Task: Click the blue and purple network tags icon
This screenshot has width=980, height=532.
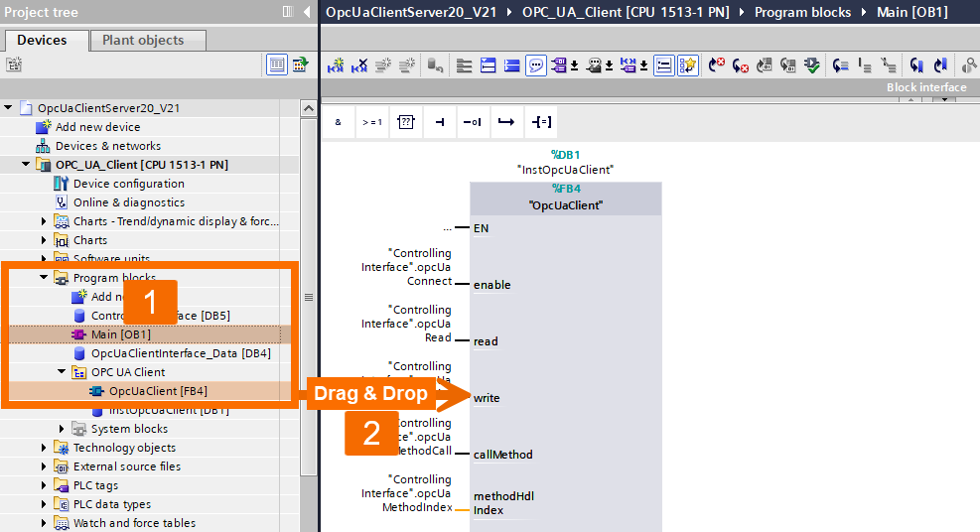Action: click(629, 65)
